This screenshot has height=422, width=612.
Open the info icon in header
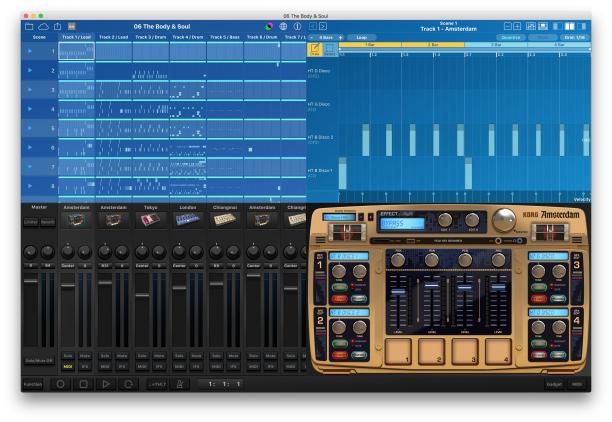point(297,27)
